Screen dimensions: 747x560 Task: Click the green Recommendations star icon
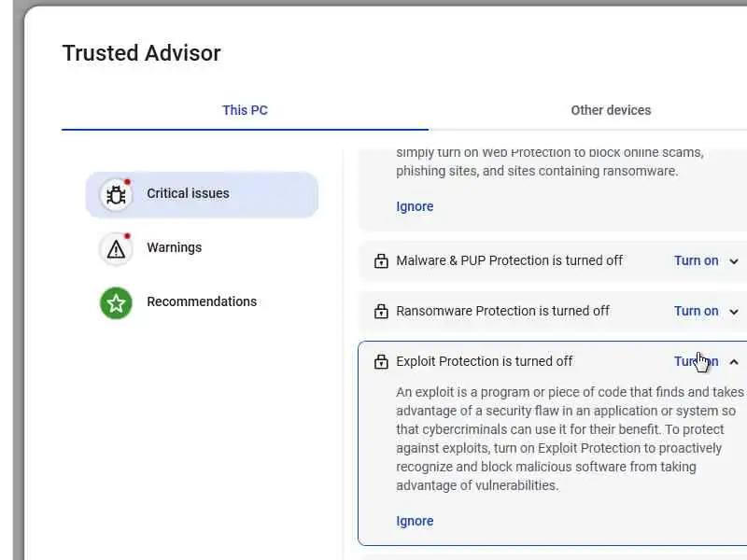coord(116,302)
